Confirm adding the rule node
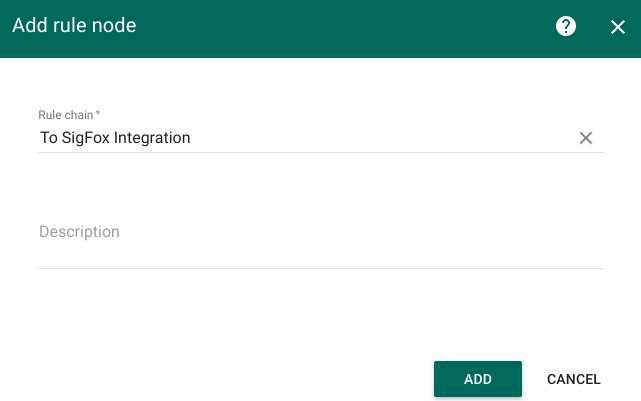The image size is (641, 401). click(x=478, y=379)
